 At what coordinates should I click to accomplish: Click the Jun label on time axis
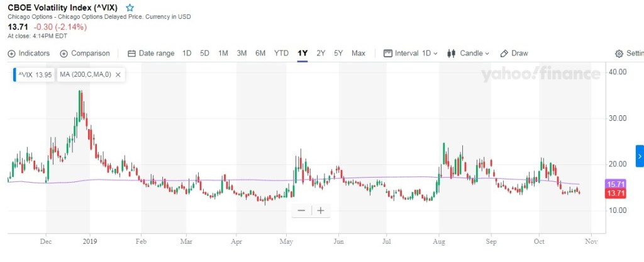coord(338,241)
